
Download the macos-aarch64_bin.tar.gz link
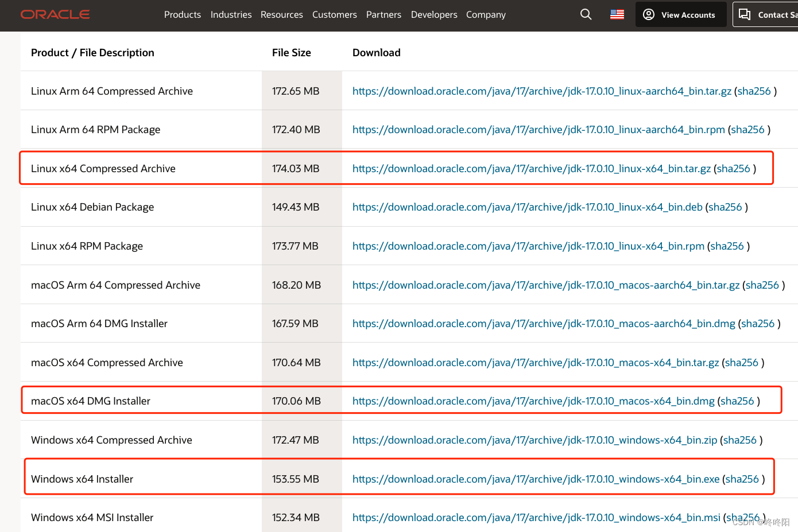[546, 285]
